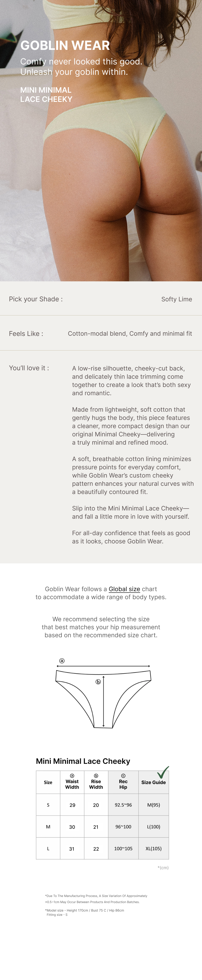Click the green checkmark above Size Guide
202x980 pixels.
pyautogui.click(x=163, y=772)
